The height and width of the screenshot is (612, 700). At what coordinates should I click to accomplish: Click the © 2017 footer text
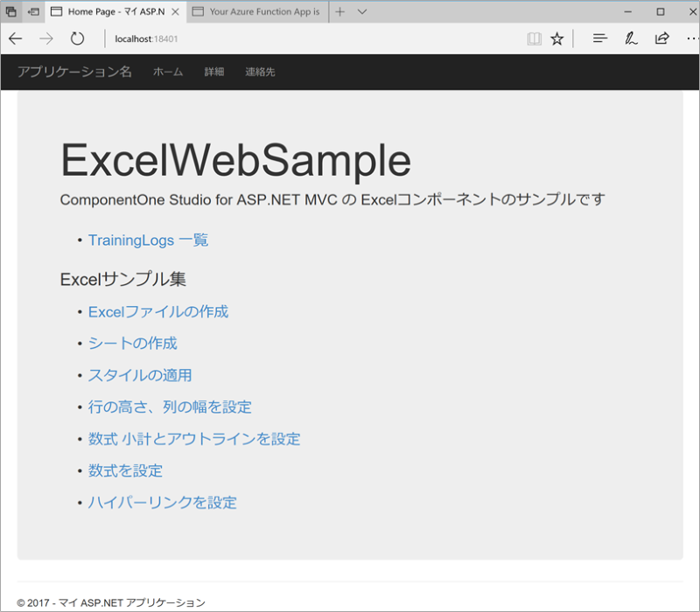click(111, 602)
